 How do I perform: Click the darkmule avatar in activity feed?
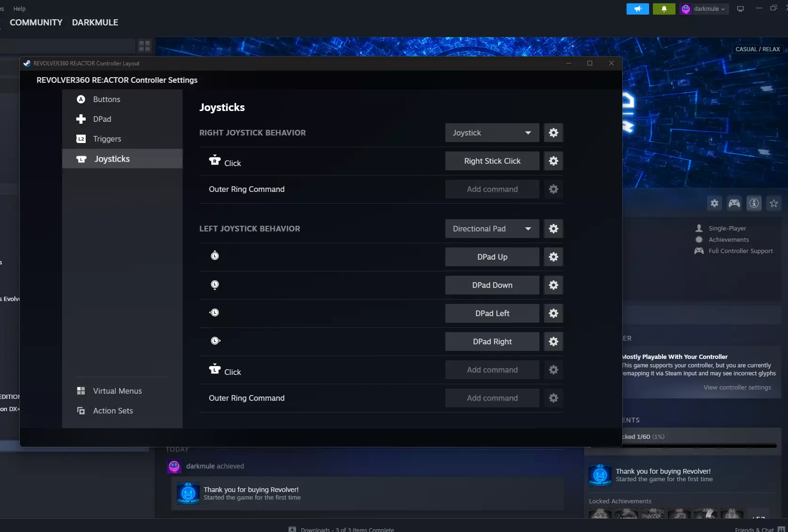pyautogui.click(x=174, y=466)
